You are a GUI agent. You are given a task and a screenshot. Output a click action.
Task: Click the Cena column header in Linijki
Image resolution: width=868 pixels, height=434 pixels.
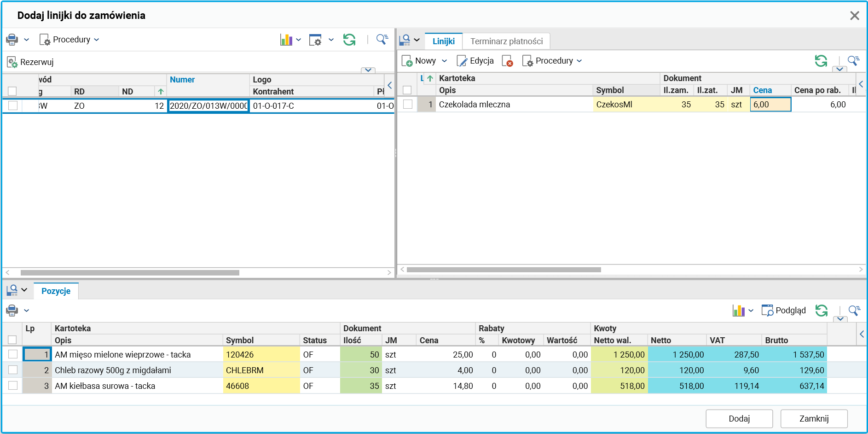point(763,90)
